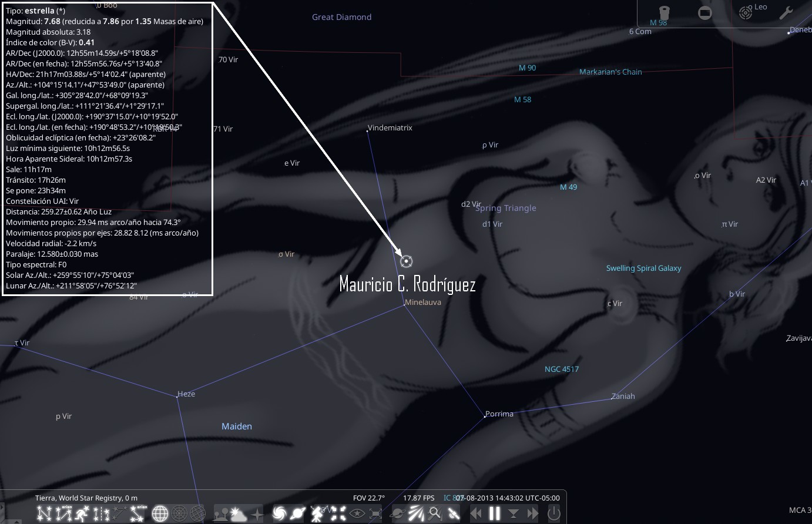The width and height of the screenshot is (812, 524).
Task: Toggle equatorial grid
Action: (160, 514)
